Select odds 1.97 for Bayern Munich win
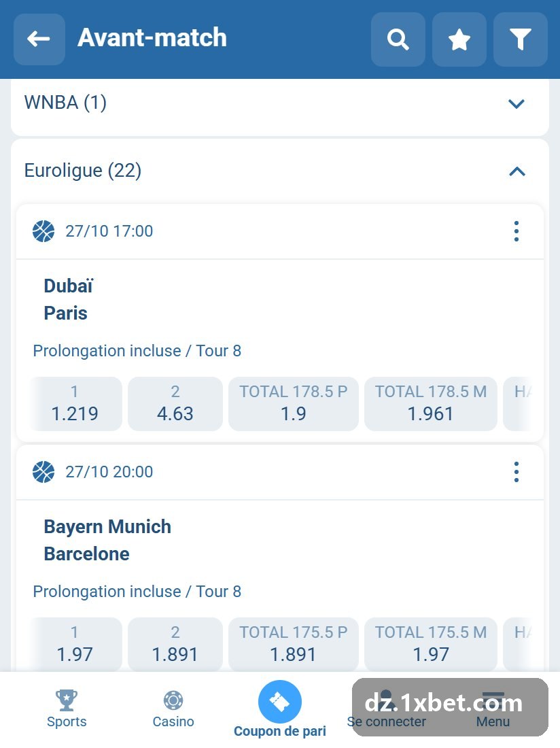560x748 pixels. (x=75, y=644)
